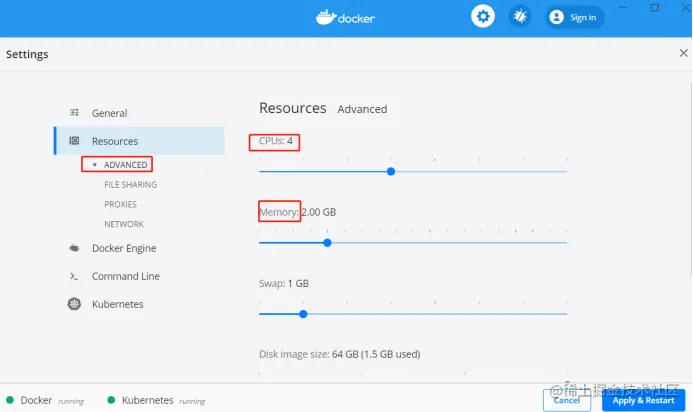Click the Swap slider handle
693x412 pixels.
click(303, 314)
